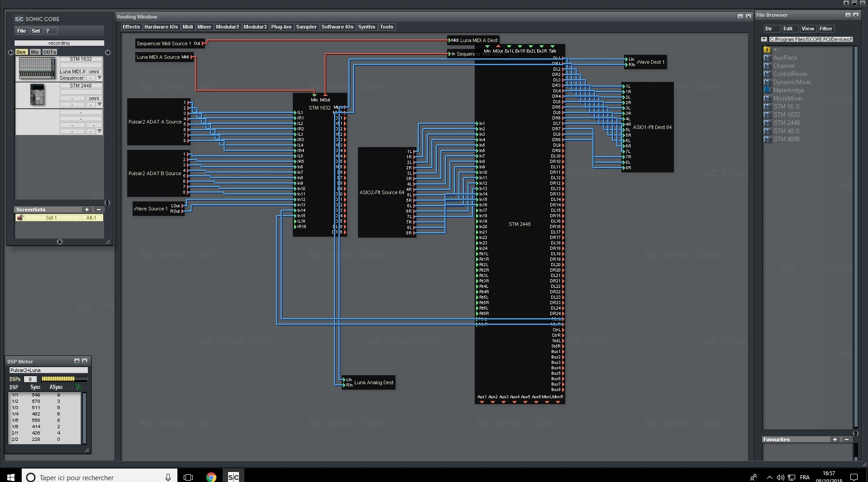
Task: Click the parent folder up-arrow icon
Action: tap(767, 50)
